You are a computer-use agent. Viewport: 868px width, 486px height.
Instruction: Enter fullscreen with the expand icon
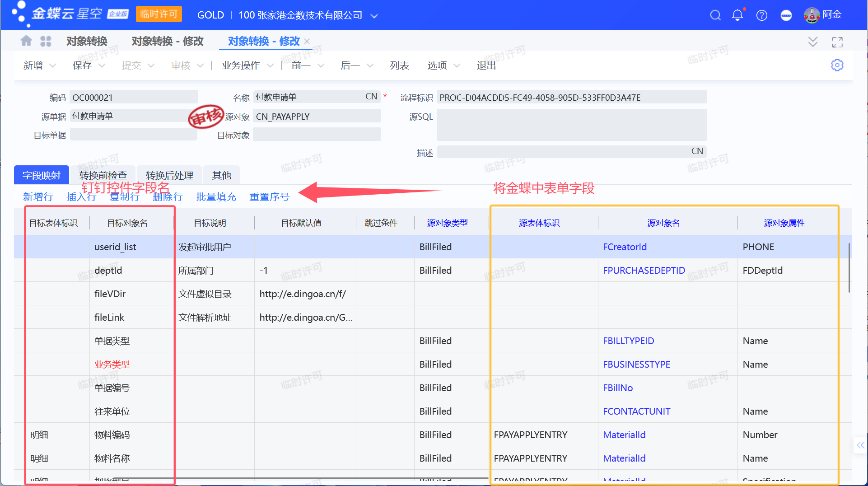click(x=837, y=42)
